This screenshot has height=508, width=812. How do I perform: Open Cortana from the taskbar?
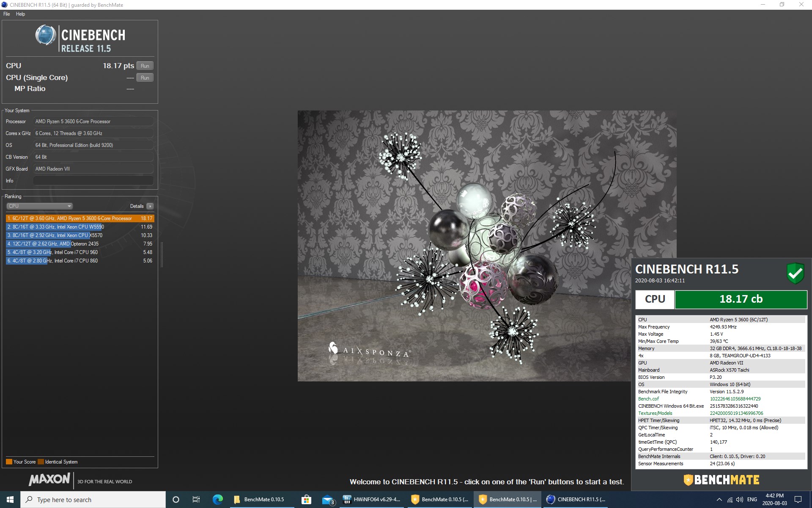[x=176, y=500]
